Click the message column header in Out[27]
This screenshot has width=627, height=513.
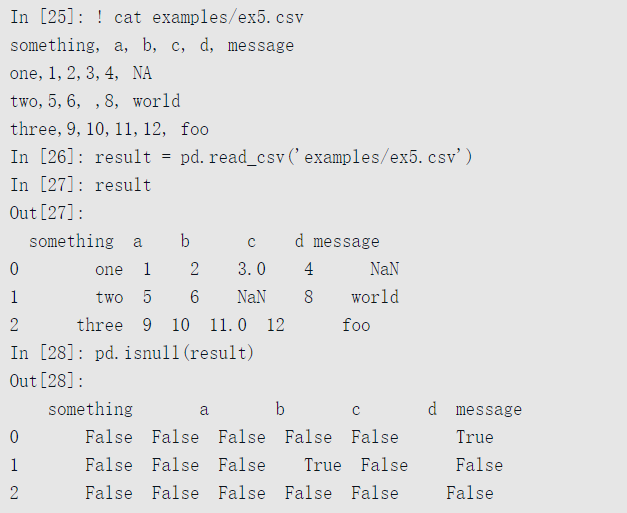point(346,242)
